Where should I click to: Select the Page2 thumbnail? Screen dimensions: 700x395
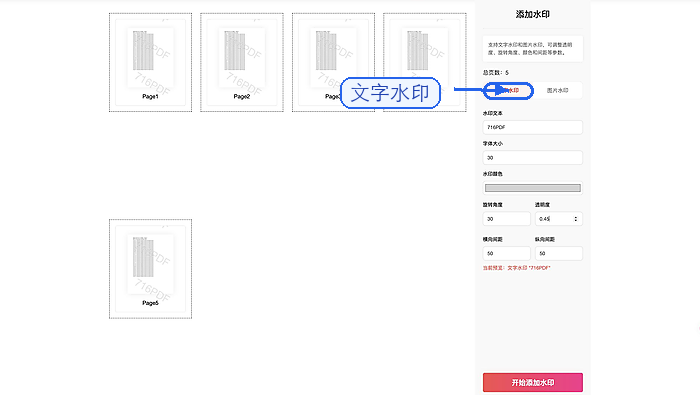click(242, 62)
